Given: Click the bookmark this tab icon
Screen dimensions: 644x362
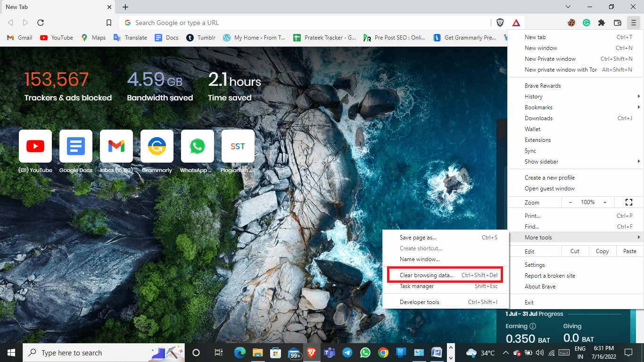Looking at the screenshot, I should click(x=109, y=23).
